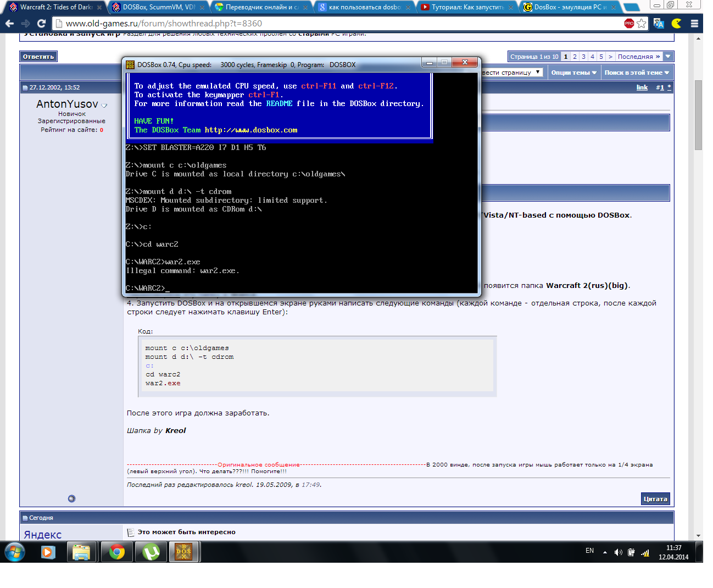Go to thread page 3
Image resolution: width=713 pixels, height=588 pixels.
(583, 57)
